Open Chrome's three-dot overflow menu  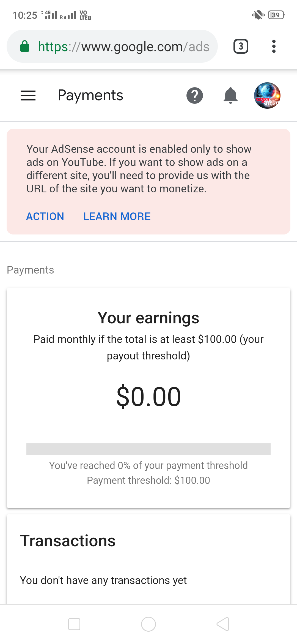[x=274, y=46]
